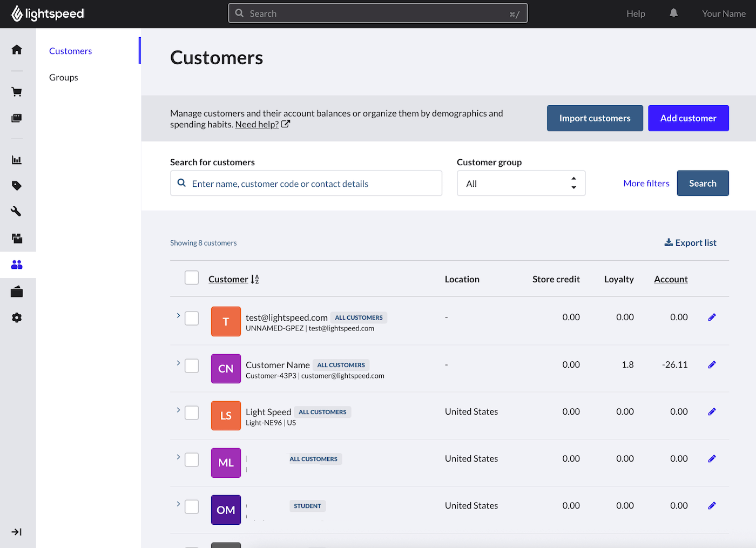756x548 pixels.
Task: Click the Add customer button
Action: 688,118
